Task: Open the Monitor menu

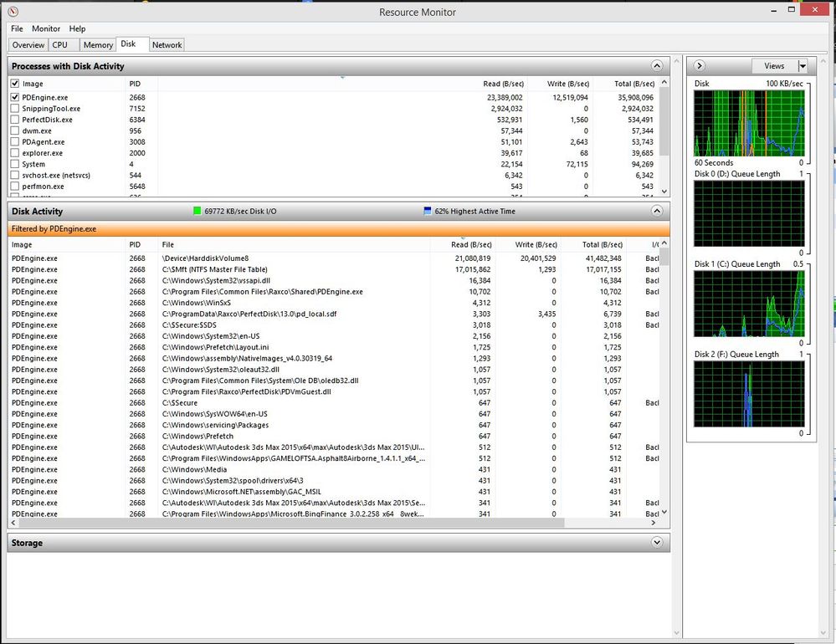Action: [x=46, y=28]
